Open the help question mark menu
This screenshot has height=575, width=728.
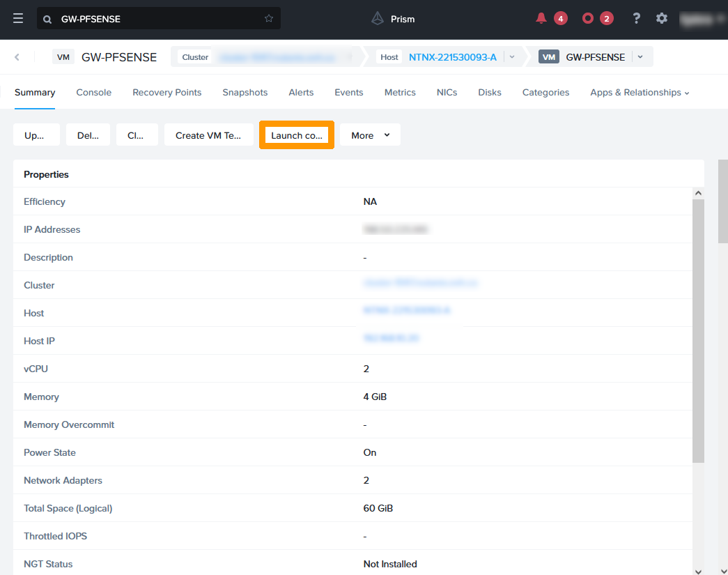[636, 19]
